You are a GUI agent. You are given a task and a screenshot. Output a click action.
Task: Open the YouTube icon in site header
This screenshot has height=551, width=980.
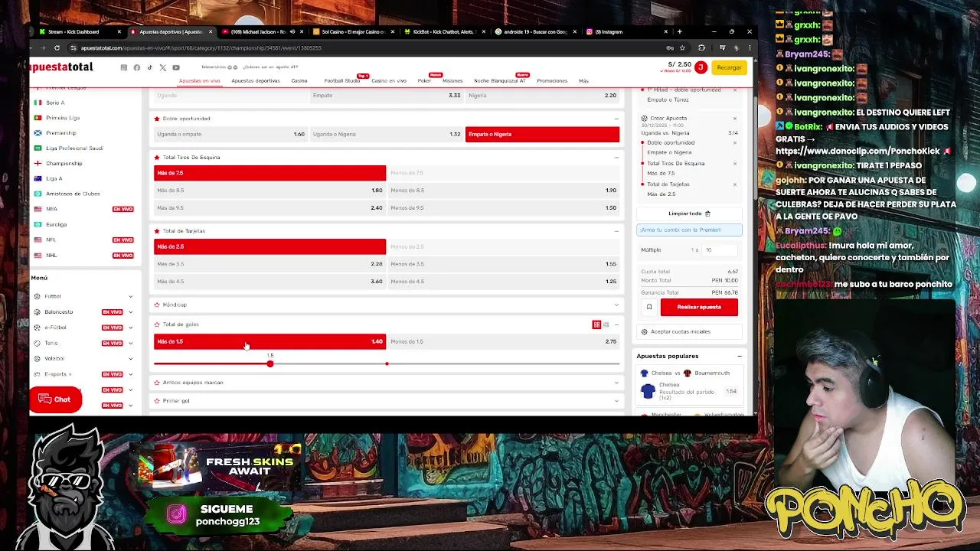click(176, 67)
